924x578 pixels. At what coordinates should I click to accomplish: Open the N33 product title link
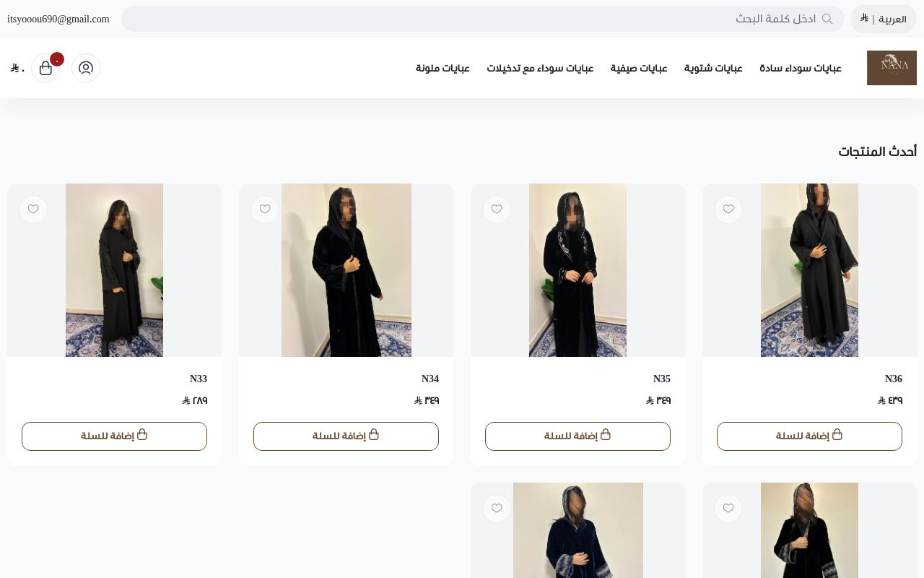tap(199, 379)
